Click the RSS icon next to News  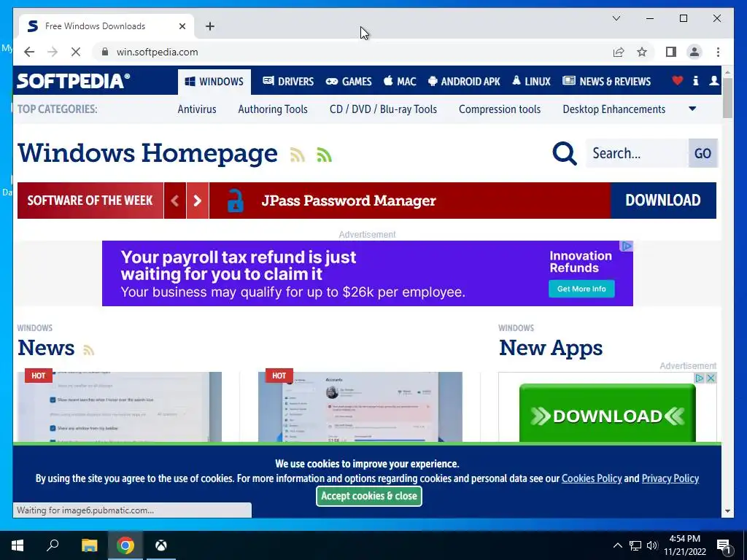88,350
